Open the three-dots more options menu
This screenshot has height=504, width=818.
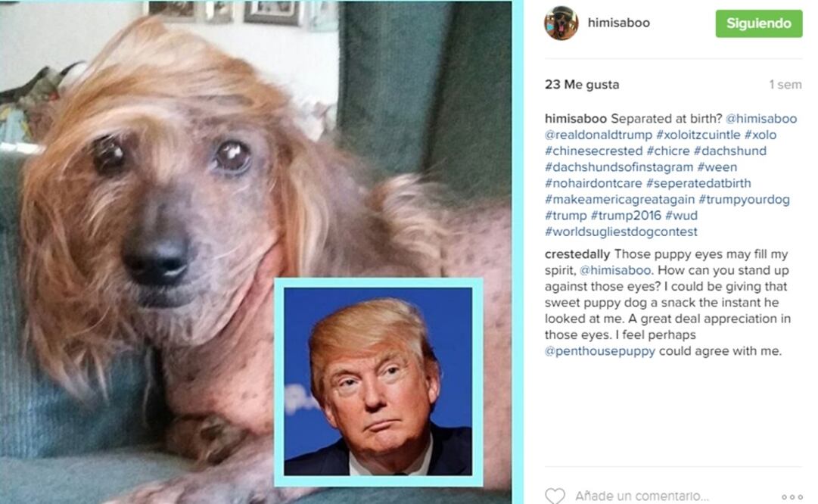792,496
